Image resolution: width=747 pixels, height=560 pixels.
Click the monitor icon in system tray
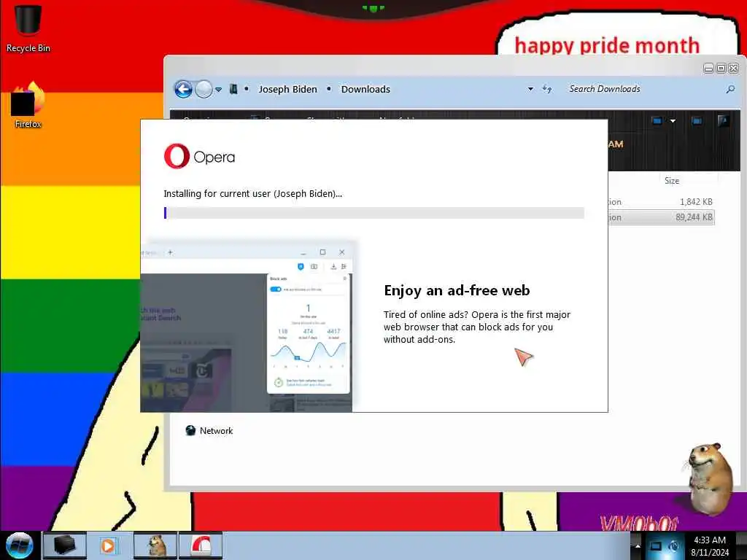656,546
